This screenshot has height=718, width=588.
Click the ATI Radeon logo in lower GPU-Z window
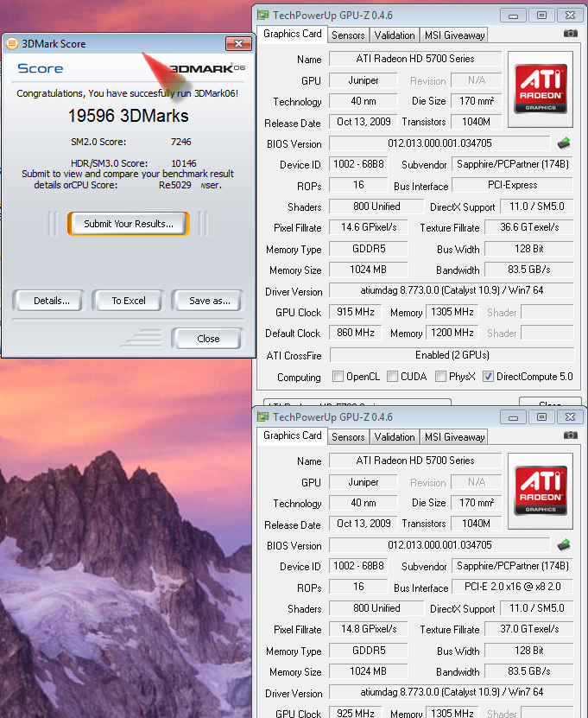point(541,491)
